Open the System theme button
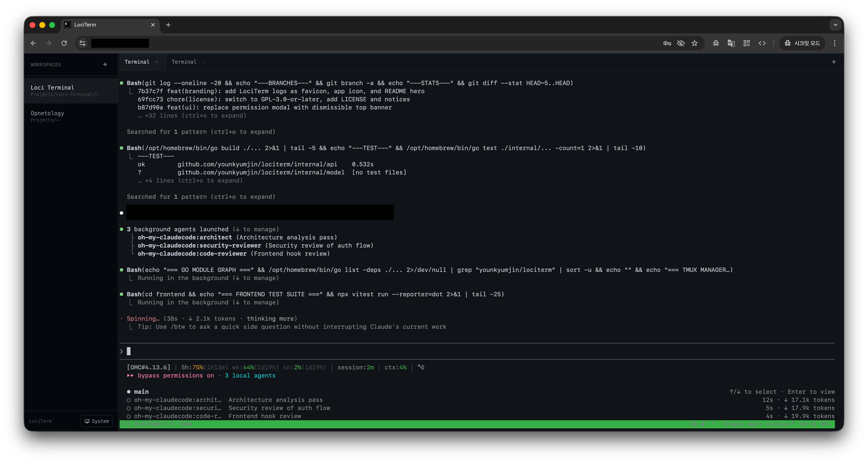The width and height of the screenshot is (868, 463). (x=97, y=421)
